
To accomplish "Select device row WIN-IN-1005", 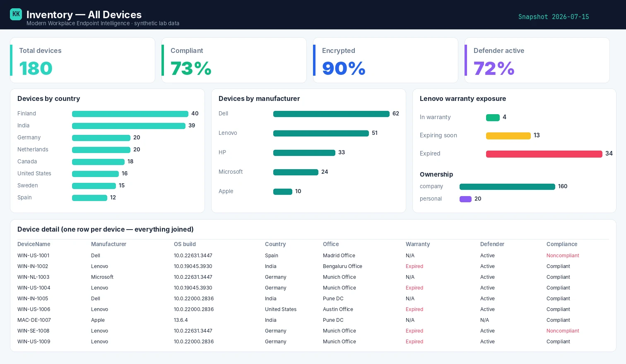I will (x=313, y=299).
